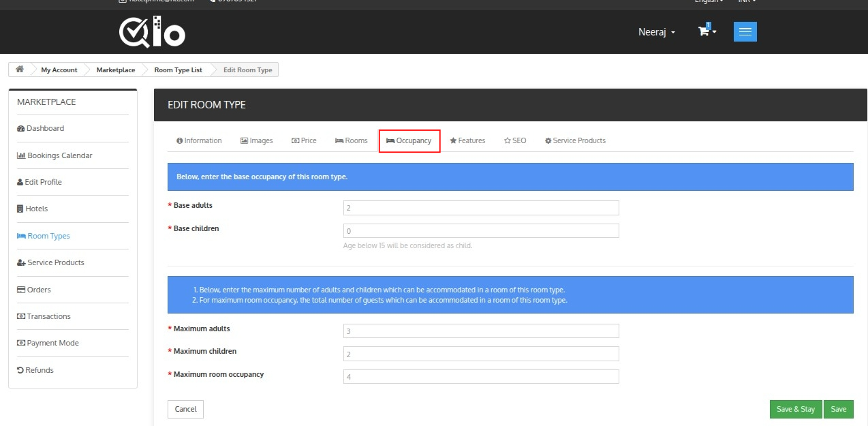The width and height of the screenshot is (868, 426).
Task: Click the Save & Stay button
Action: point(796,409)
